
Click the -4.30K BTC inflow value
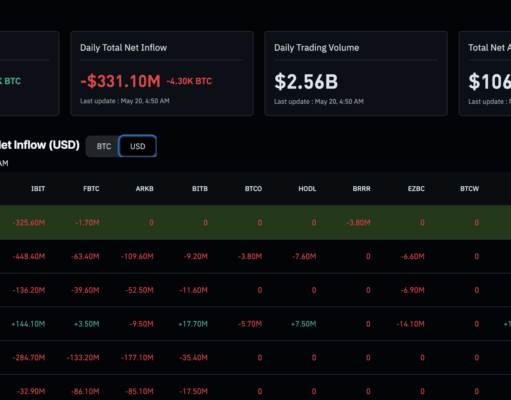click(x=189, y=81)
